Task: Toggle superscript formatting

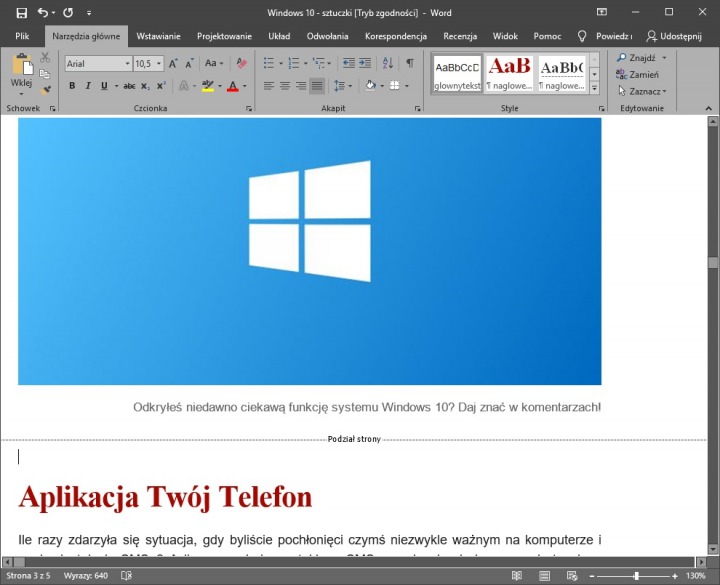Action: pyautogui.click(x=161, y=86)
